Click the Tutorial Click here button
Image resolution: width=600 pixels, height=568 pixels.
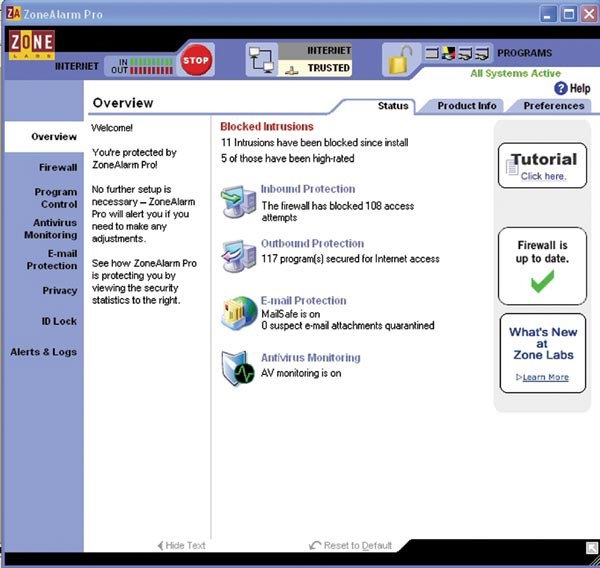[542, 165]
